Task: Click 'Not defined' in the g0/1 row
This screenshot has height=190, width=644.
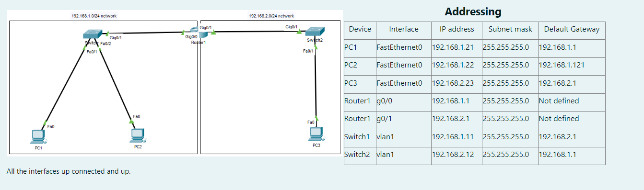Action: [559, 119]
